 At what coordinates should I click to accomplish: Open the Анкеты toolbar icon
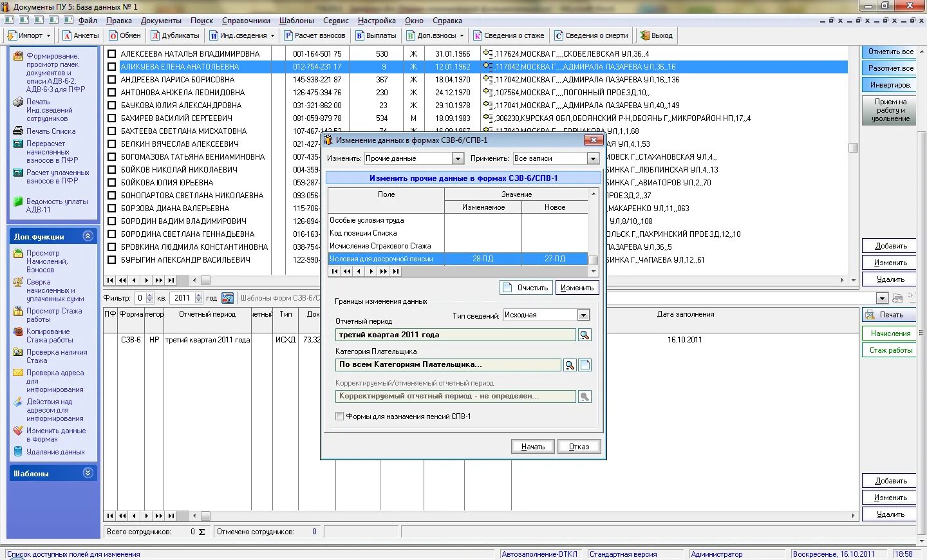coord(67,35)
